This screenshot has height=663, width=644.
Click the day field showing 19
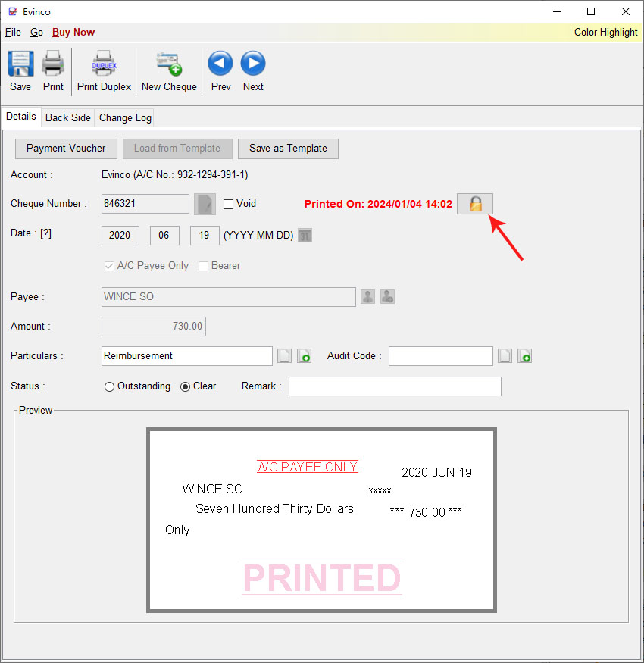[x=205, y=236]
